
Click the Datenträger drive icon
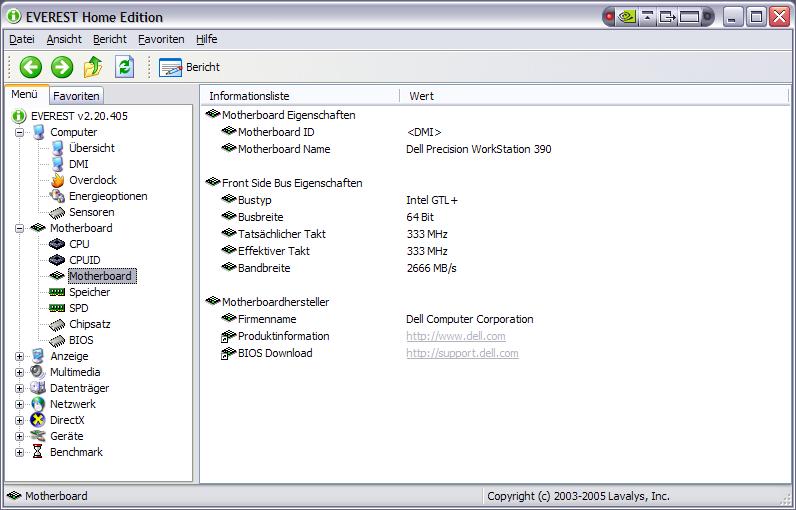(x=38, y=388)
